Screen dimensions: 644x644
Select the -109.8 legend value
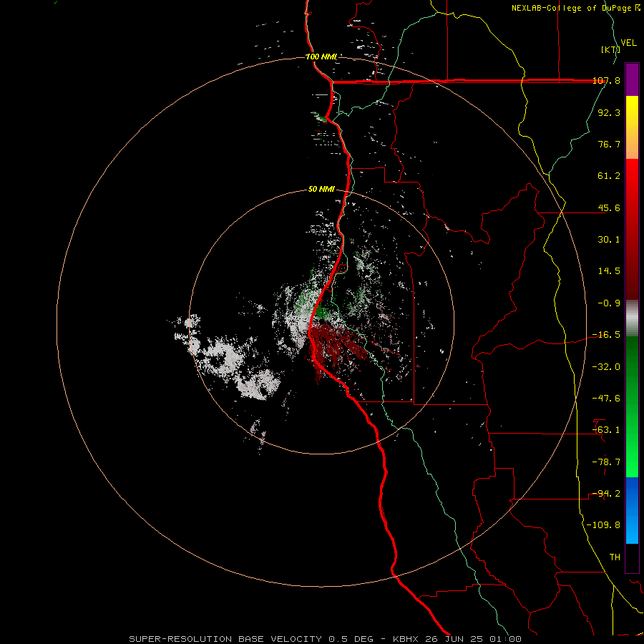tap(604, 525)
